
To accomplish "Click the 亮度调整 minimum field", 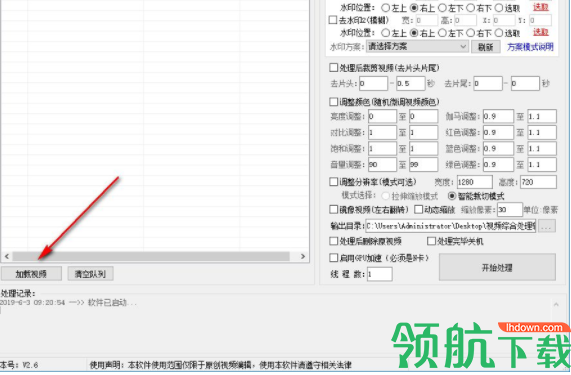I will pos(382,117).
